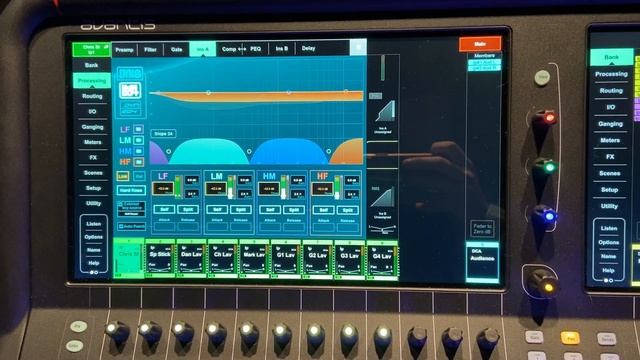Select the Sp Stick channel strip
Screen dimensions: 640x360
coord(160,259)
